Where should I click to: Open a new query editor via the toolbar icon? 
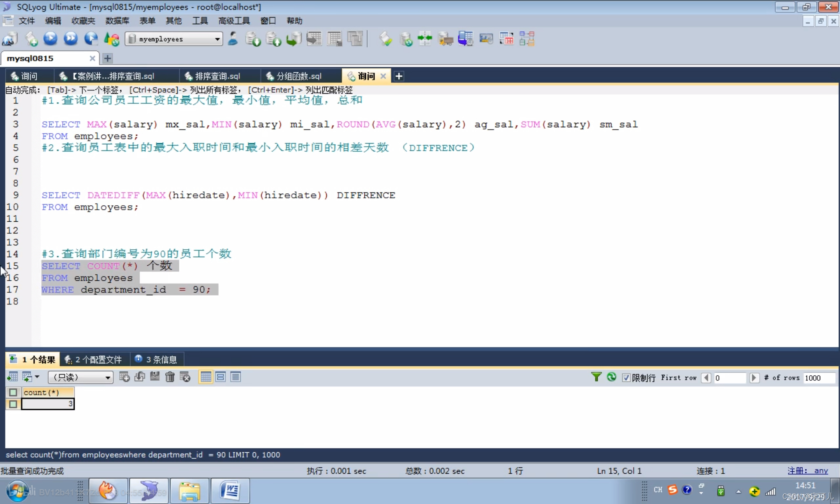click(x=31, y=39)
